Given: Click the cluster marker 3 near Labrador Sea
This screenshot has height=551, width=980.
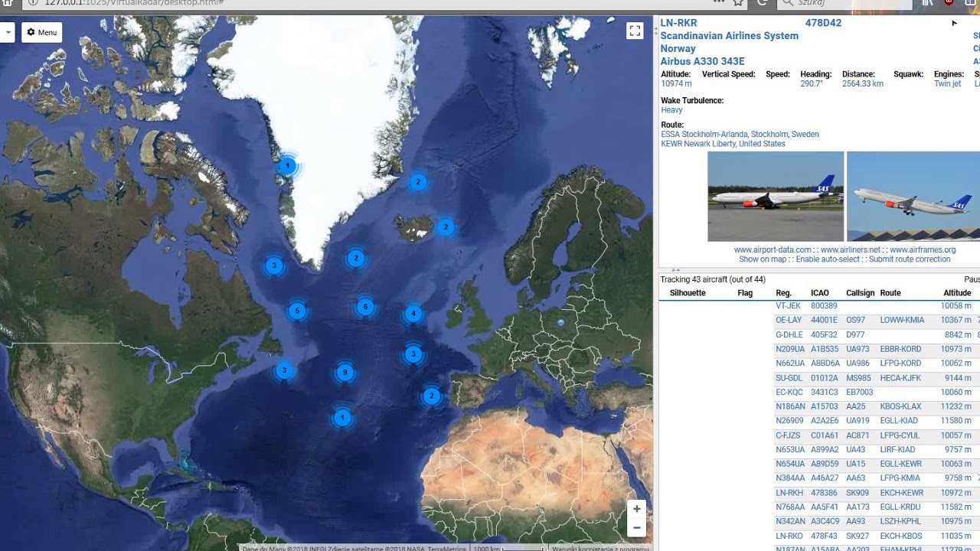Looking at the screenshot, I should coord(274,266).
